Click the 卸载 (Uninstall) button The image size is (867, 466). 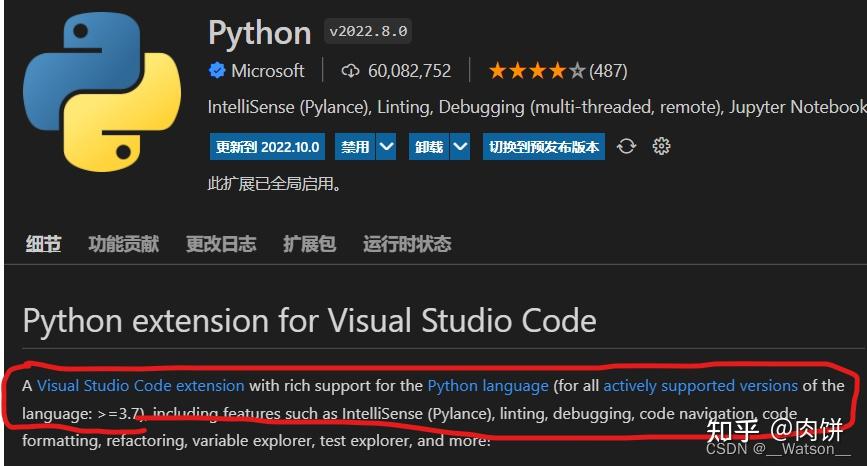point(430,146)
